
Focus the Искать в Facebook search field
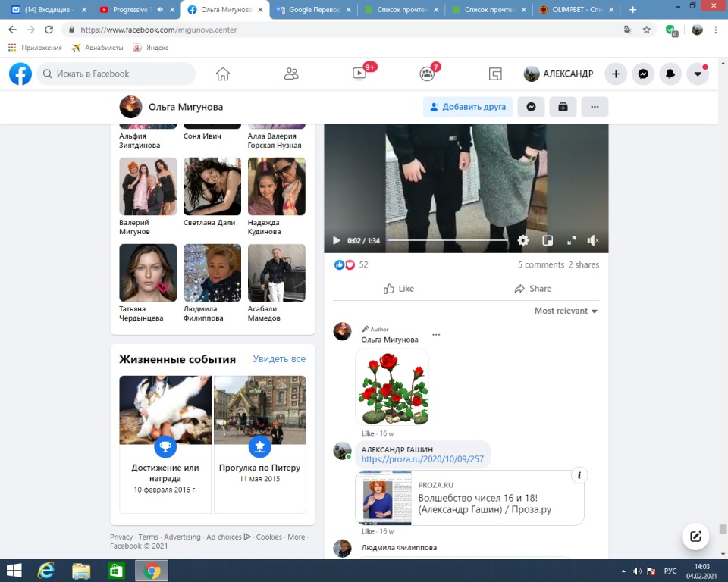116,74
